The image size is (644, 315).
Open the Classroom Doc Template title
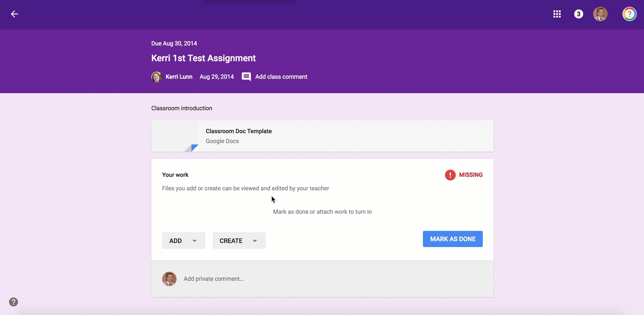click(239, 131)
